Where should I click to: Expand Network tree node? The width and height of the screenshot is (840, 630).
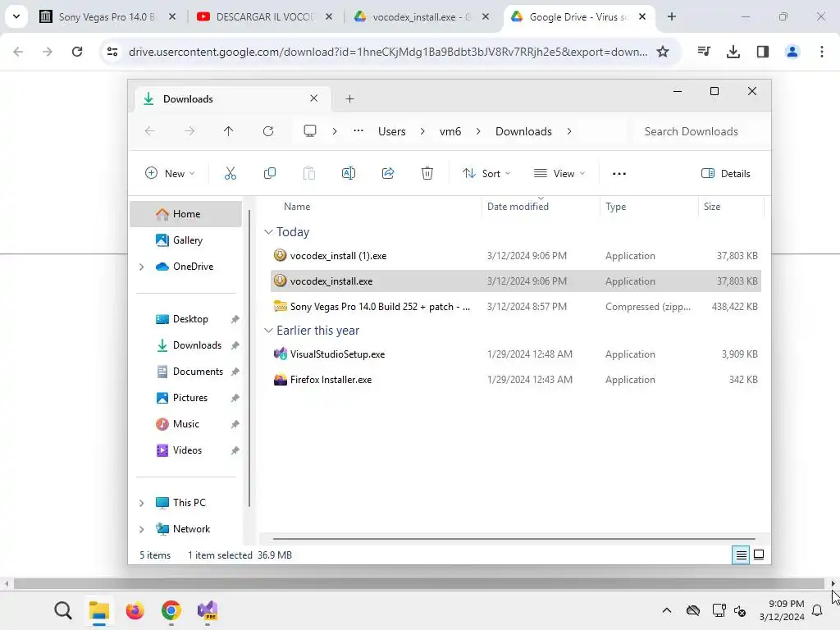click(x=141, y=529)
